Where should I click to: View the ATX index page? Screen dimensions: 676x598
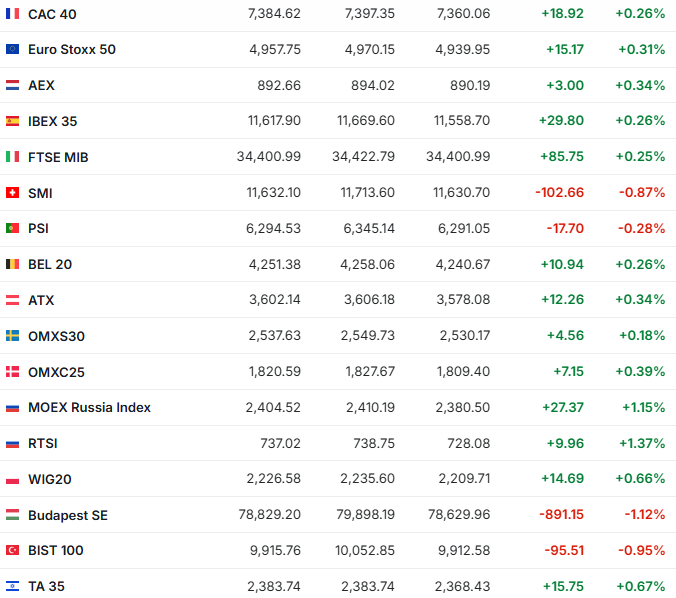(x=40, y=300)
